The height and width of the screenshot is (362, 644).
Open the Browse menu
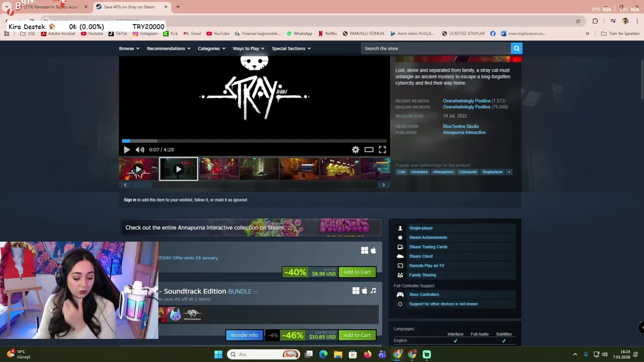click(129, 48)
